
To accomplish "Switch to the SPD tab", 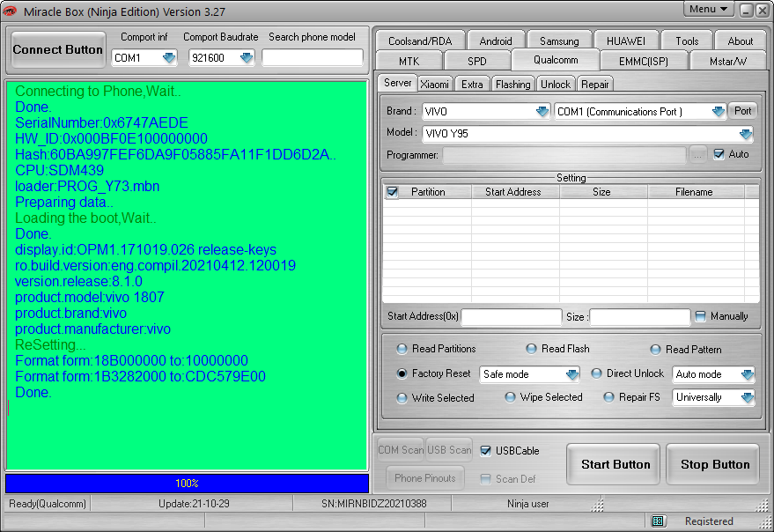I will (x=477, y=62).
